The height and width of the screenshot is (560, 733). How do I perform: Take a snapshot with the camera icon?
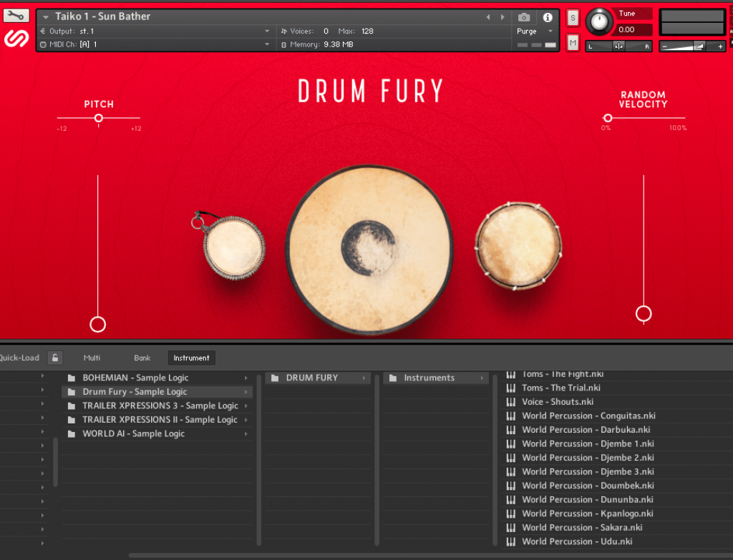(x=523, y=18)
